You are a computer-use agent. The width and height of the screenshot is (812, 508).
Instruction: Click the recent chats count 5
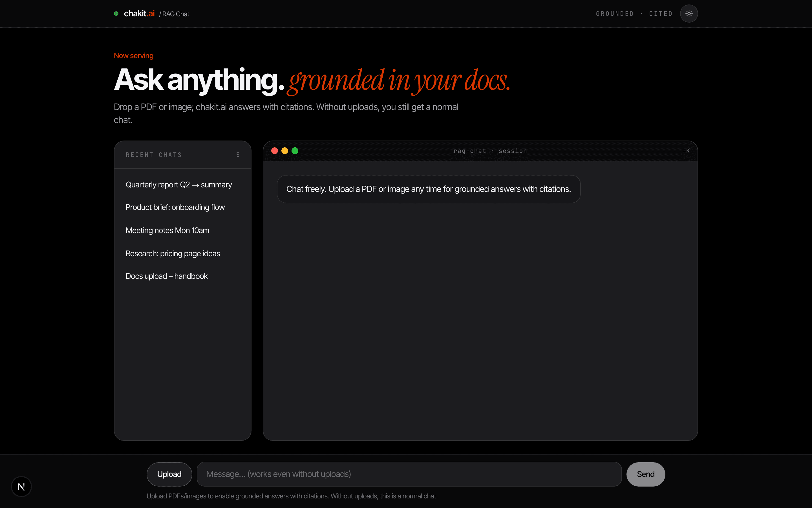[238, 155]
